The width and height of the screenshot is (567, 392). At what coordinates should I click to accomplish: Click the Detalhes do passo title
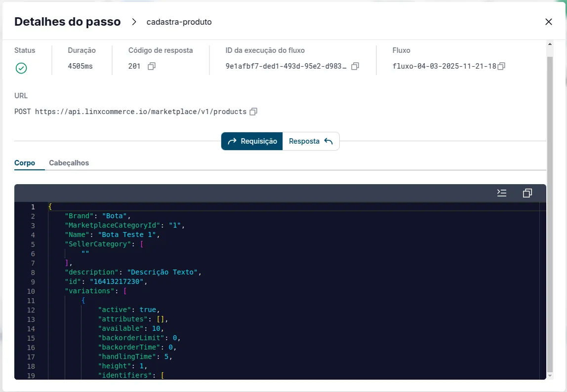(68, 22)
